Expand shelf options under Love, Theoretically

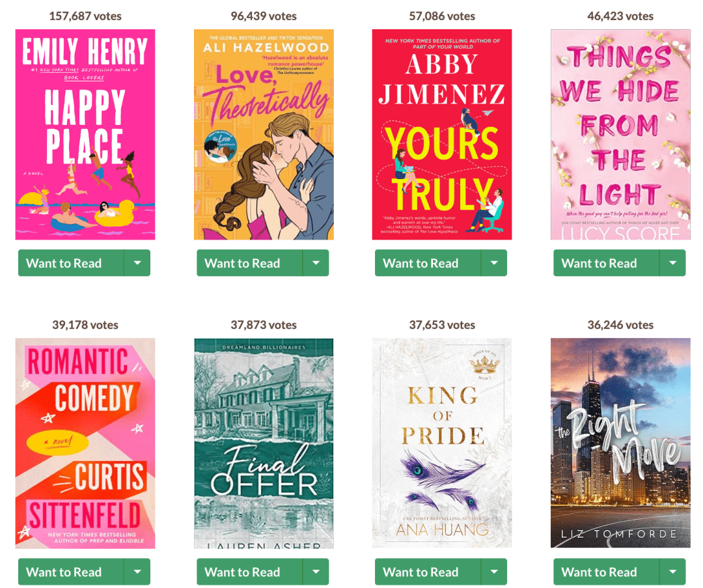tap(316, 263)
